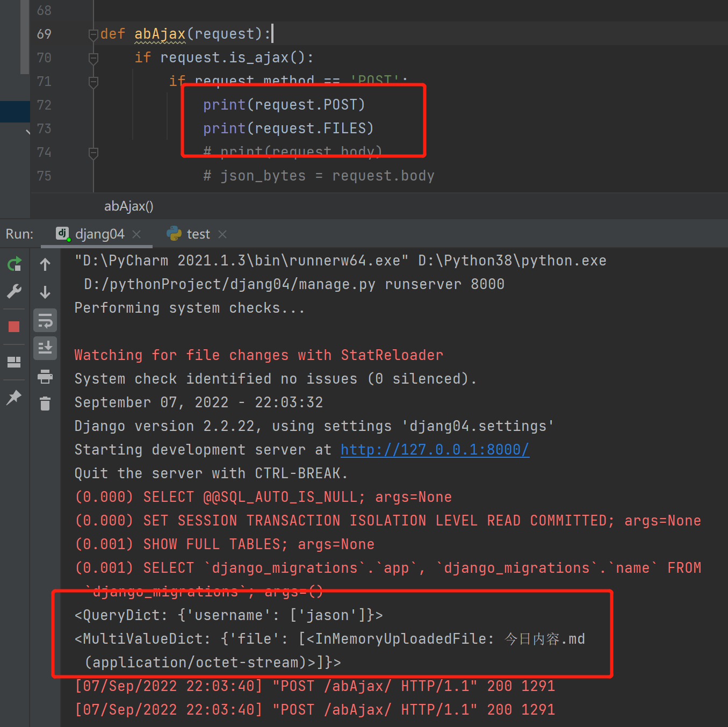Click the 'SHOW FULL TABLES; args=None' log line
Viewport: 728px width, 727px height.
coord(225,544)
